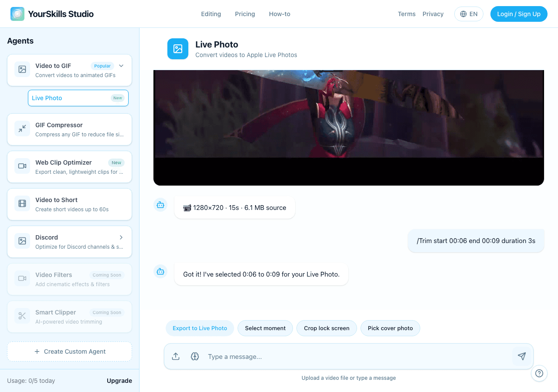
Task: Click the Pick cover photo chip
Action: point(390,328)
